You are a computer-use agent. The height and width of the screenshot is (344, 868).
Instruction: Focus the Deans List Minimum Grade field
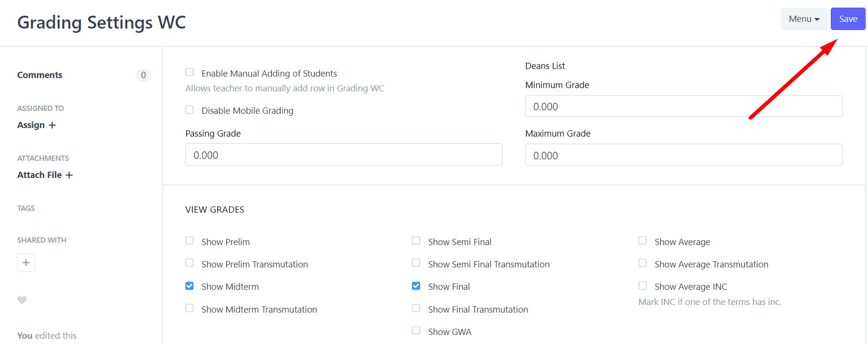coord(683,106)
